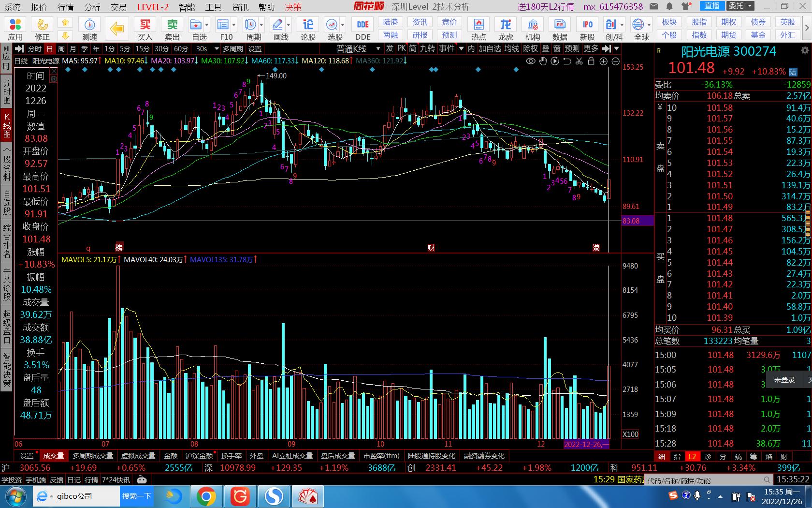The width and height of the screenshot is (812, 508).
Task: Open the 选股 stock screener icon
Action: point(332,29)
